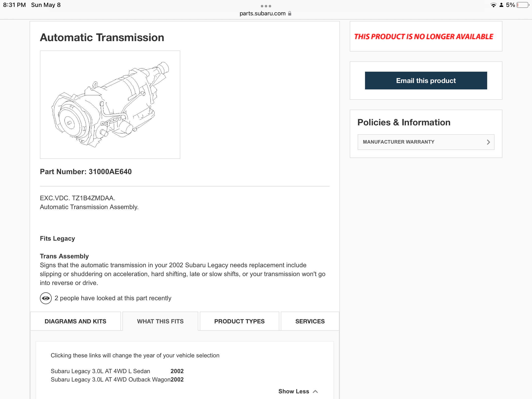Click the Email this product button

426,81
